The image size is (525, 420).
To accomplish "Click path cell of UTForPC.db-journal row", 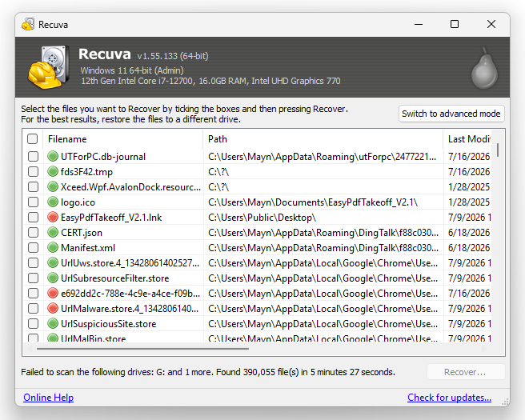I will tap(322, 156).
